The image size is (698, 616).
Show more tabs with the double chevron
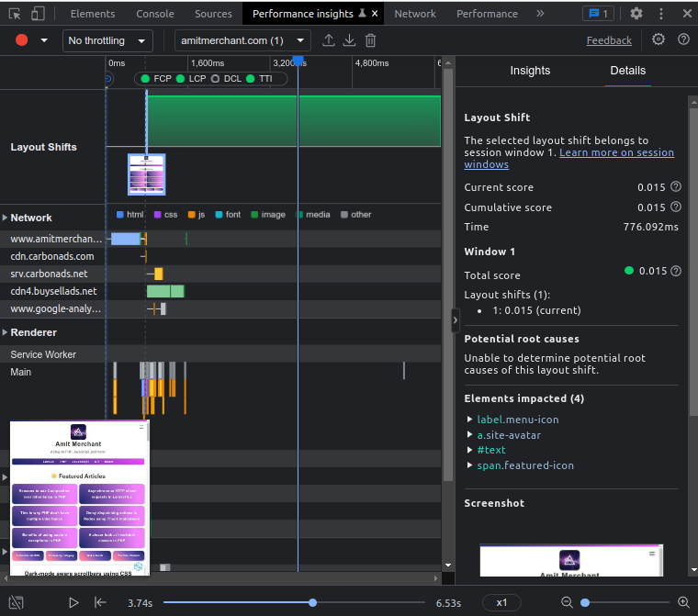(x=540, y=14)
